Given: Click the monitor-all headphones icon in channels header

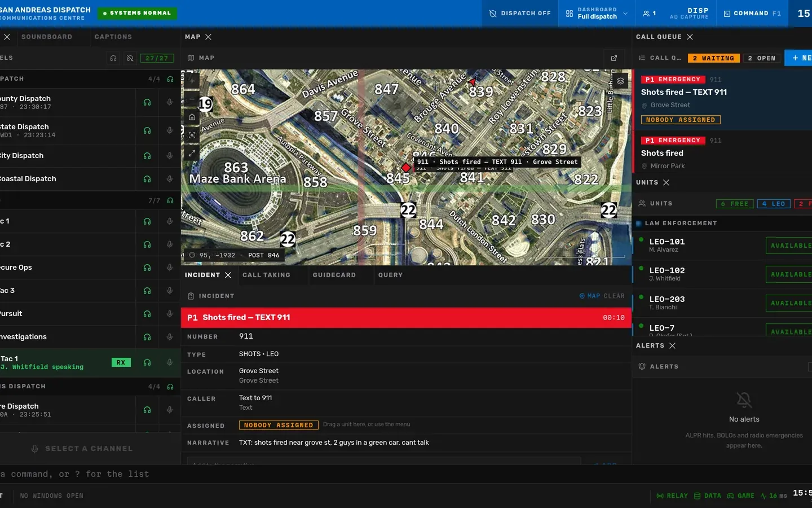Looking at the screenshot, I should (x=113, y=58).
